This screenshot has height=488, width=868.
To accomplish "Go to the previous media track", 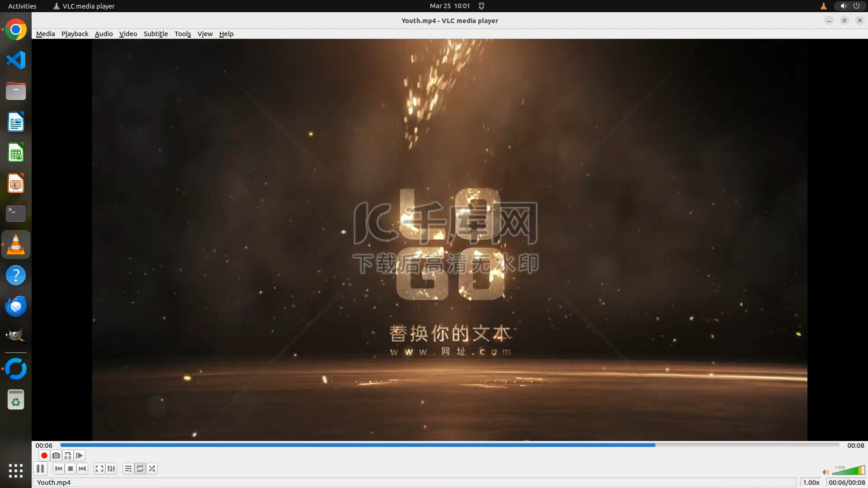I will pyautogui.click(x=58, y=469).
